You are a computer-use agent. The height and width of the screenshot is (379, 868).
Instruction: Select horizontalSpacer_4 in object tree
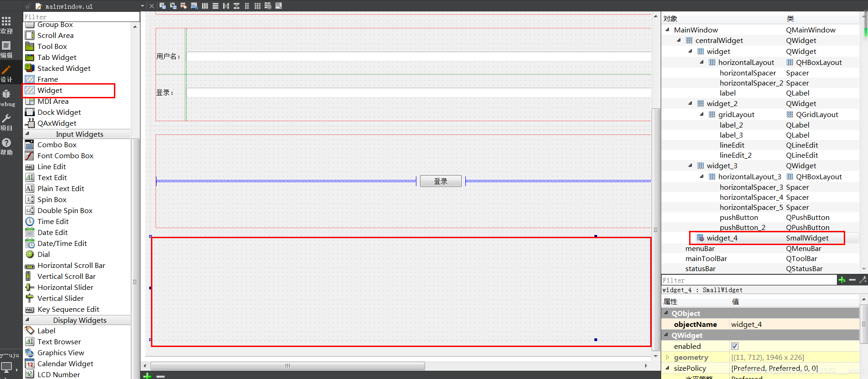750,197
